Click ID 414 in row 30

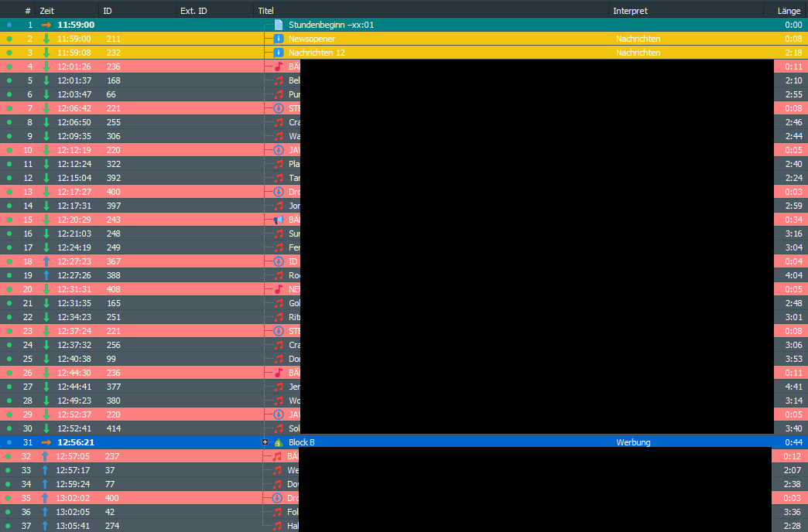(x=113, y=428)
